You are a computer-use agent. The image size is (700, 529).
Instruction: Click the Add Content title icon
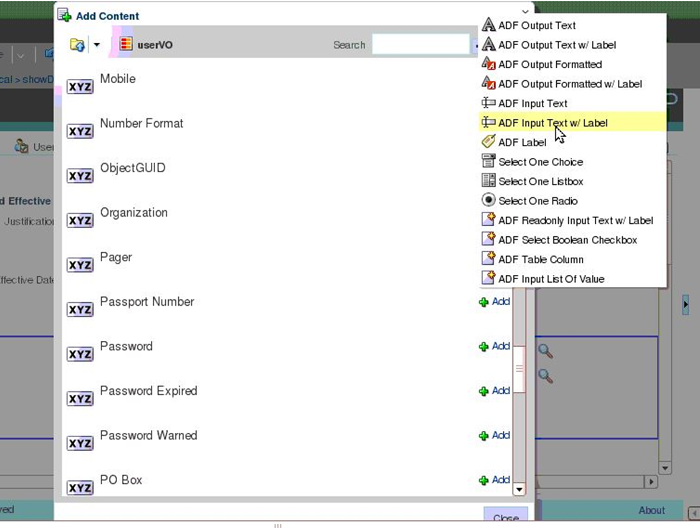click(x=65, y=15)
